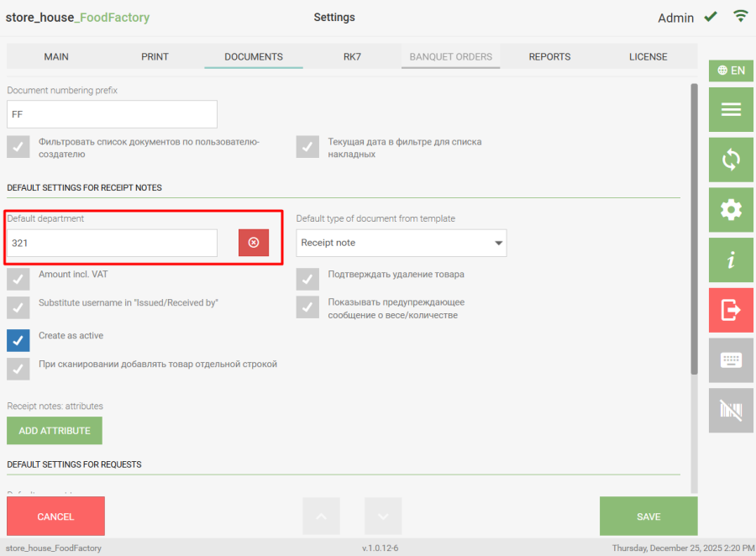Click the barcode scanner icon
Viewport: 756px width, 556px height.
(730, 410)
